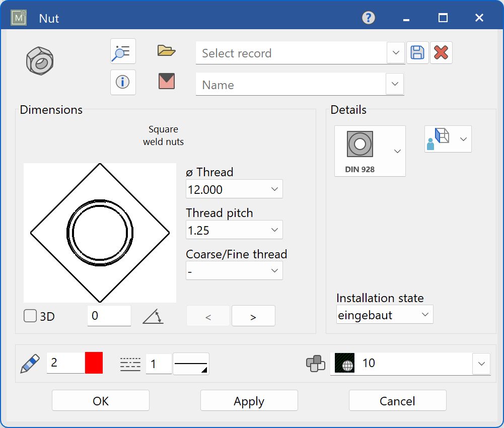Click the Apply button
The height and width of the screenshot is (428, 504).
249,401
